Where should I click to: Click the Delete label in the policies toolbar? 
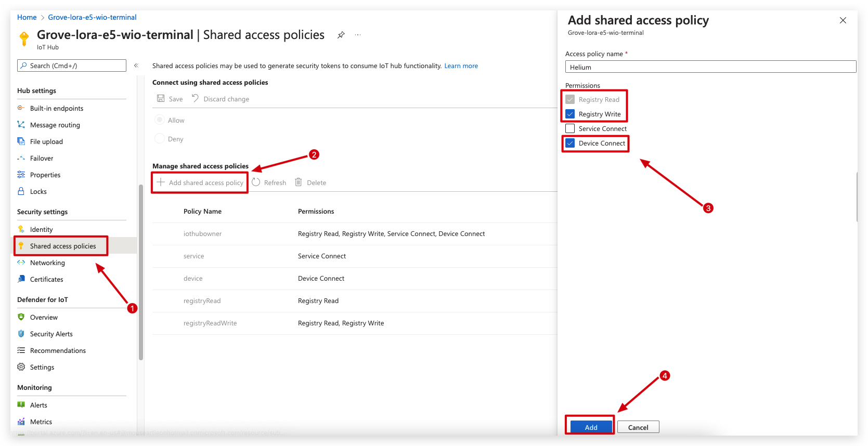pyautogui.click(x=316, y=182)
